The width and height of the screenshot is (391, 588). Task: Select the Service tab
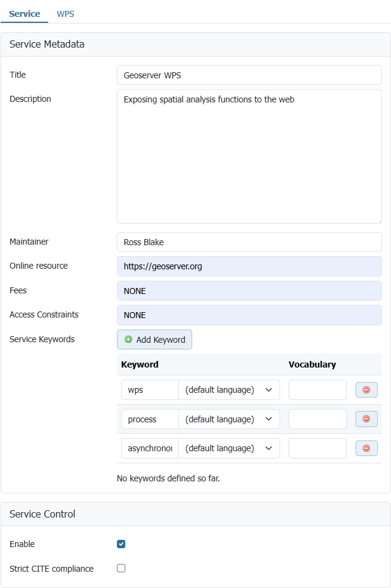(x=25, y=13)
